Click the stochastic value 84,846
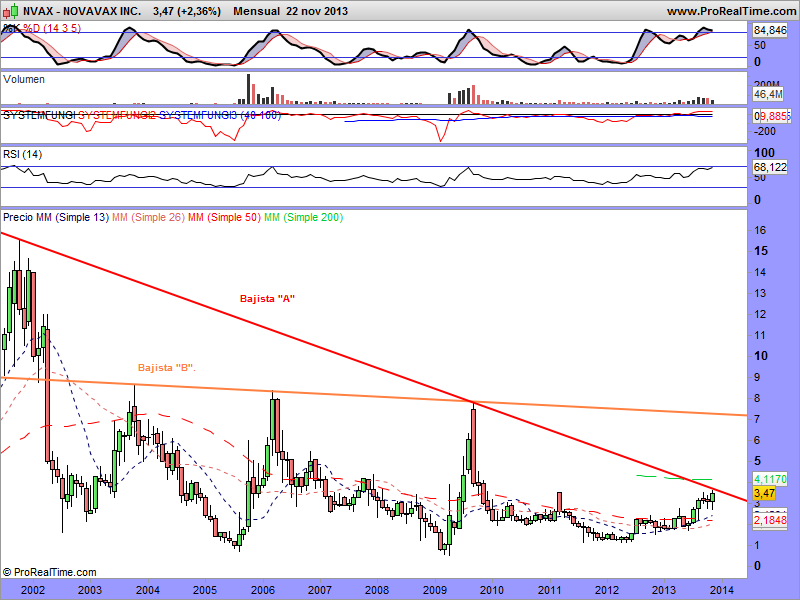 [770, 31]
